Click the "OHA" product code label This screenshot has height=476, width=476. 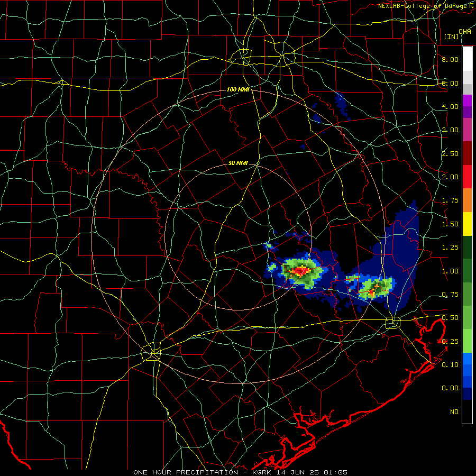465,31
